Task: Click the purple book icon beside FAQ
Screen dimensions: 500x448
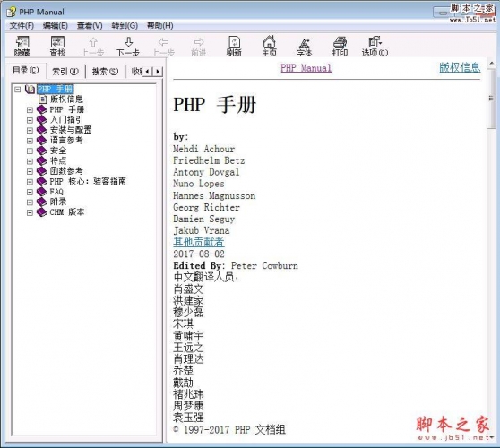Action: click(x=41, y=192)
